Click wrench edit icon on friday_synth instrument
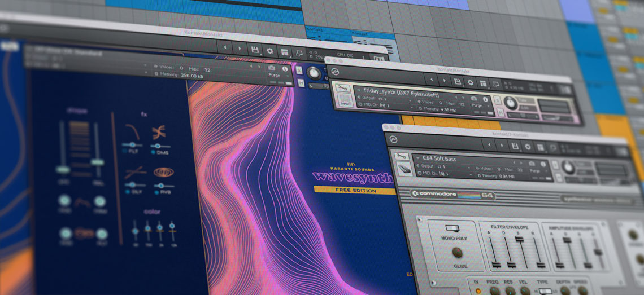 tap(342, 88)
